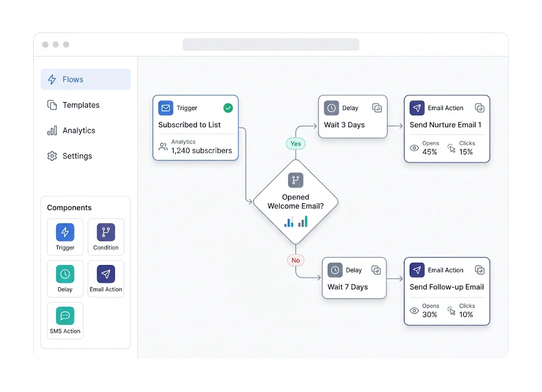542x392 pixels.
Task: Open the Templates section in sidebar
Action: 85,105
